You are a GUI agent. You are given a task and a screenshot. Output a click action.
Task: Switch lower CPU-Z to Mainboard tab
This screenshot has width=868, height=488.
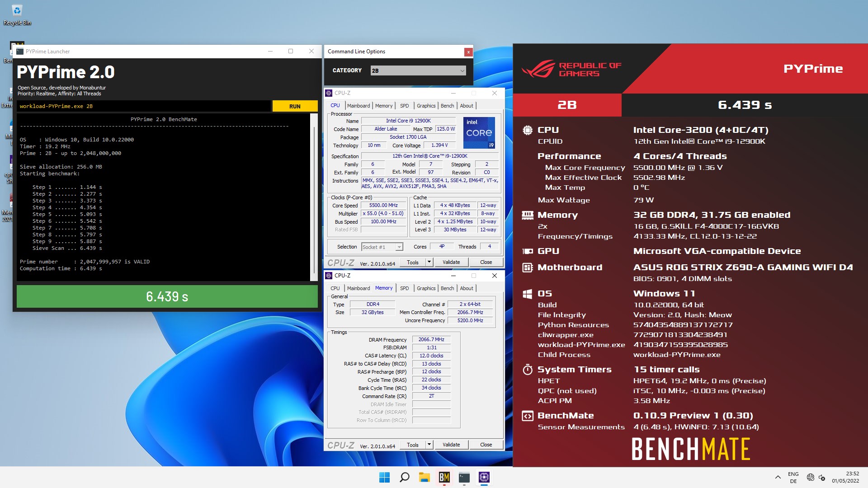click(359, 288)
